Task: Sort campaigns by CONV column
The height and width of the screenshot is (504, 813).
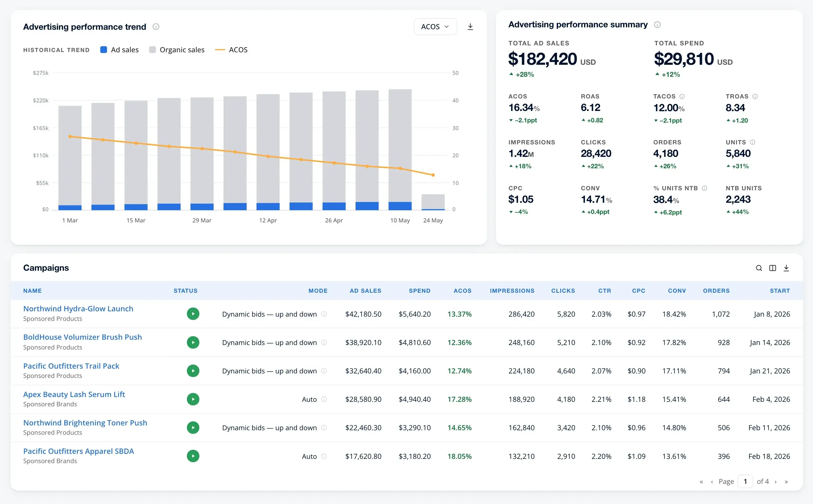Action: click(x=677, y=291)
